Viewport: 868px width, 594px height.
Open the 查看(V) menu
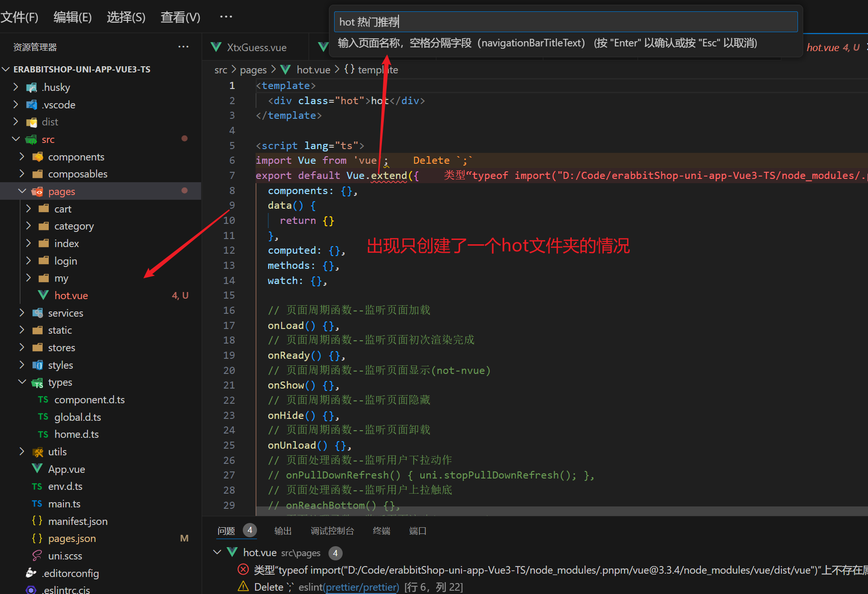(180, 17)
